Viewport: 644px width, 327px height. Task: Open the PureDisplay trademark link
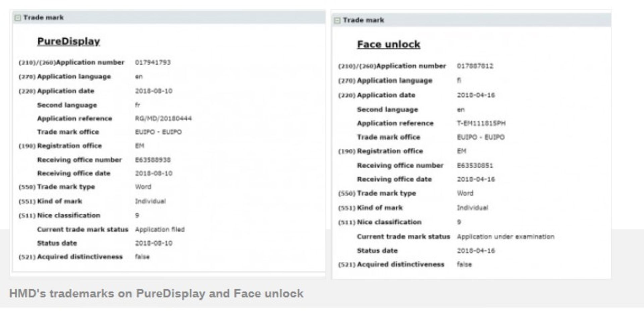(68, 41)
